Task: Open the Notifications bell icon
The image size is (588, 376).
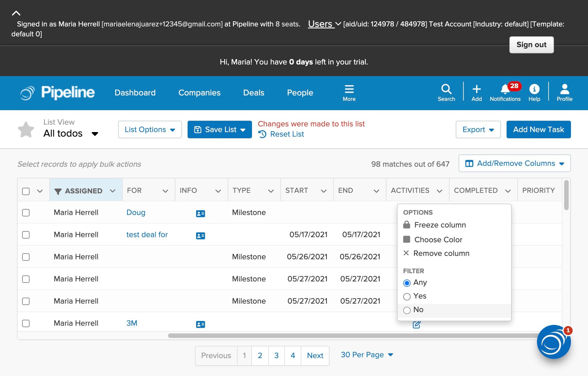Action: tap(505, 89)
